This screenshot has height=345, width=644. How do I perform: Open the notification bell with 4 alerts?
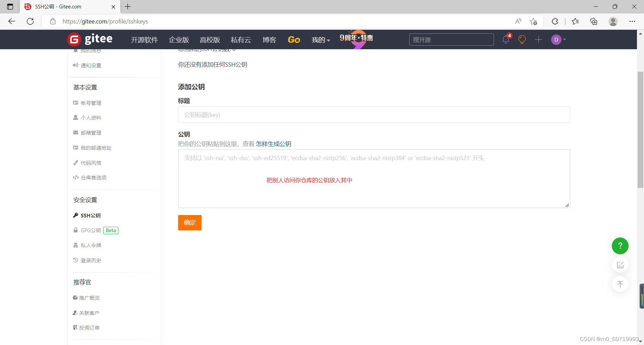pos(506,39)
